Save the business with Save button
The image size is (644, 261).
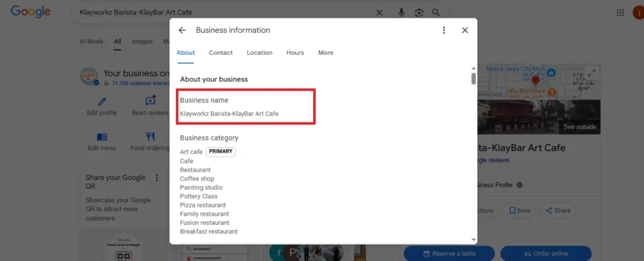pos(519,211)
